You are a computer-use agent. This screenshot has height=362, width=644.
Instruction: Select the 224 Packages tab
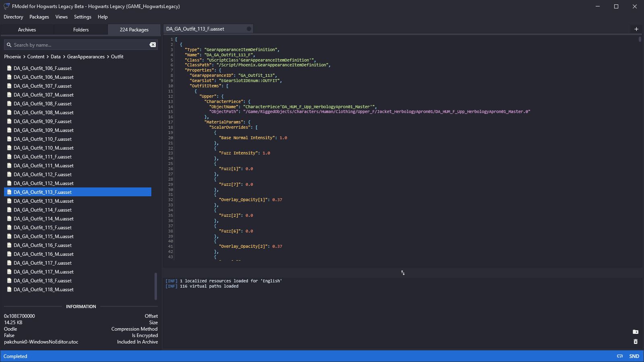[x=134, y=30]
